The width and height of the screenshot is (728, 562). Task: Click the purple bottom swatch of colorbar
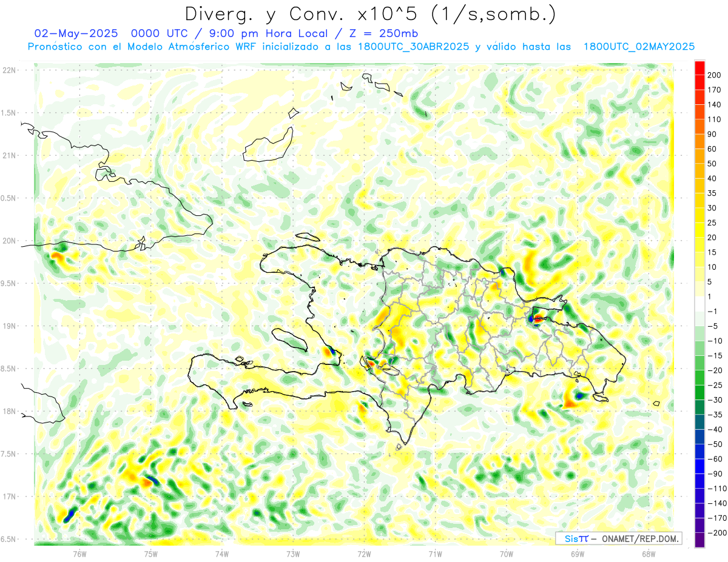pyautogui.click(x=700, y=540)
